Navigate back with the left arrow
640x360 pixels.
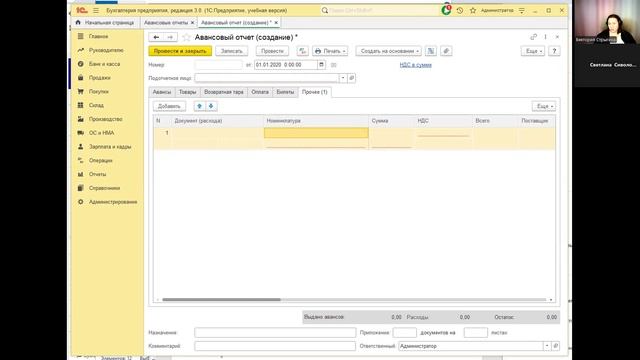coord(156,37)
